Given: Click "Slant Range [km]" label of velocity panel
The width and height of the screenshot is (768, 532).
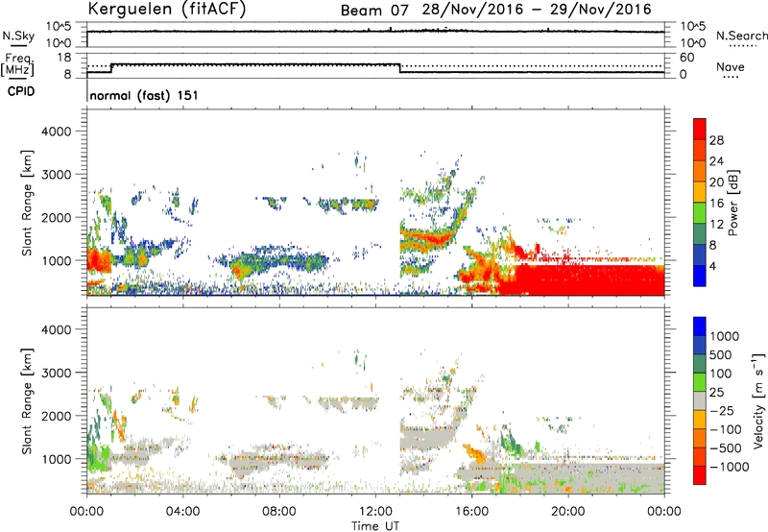Looking at the screenshot, I should coord(27,400).
